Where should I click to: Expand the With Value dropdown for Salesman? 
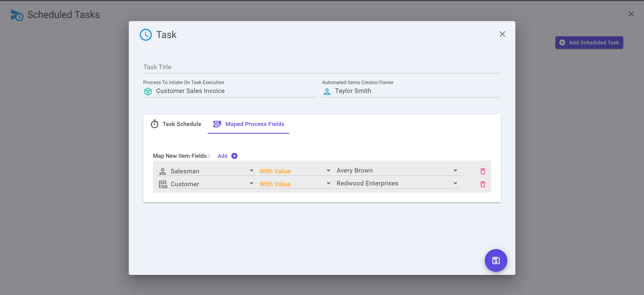(296, 171)
